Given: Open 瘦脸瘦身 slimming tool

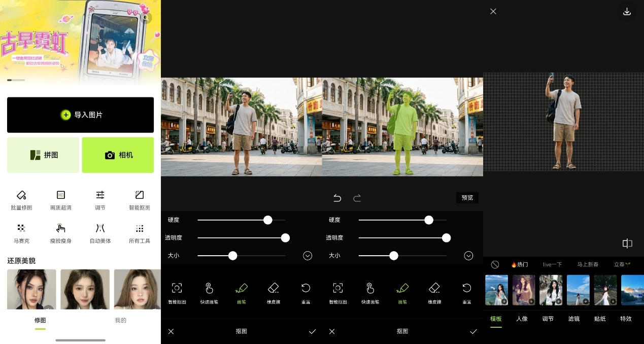Looking at the screenshot, I should click(61, 233).
